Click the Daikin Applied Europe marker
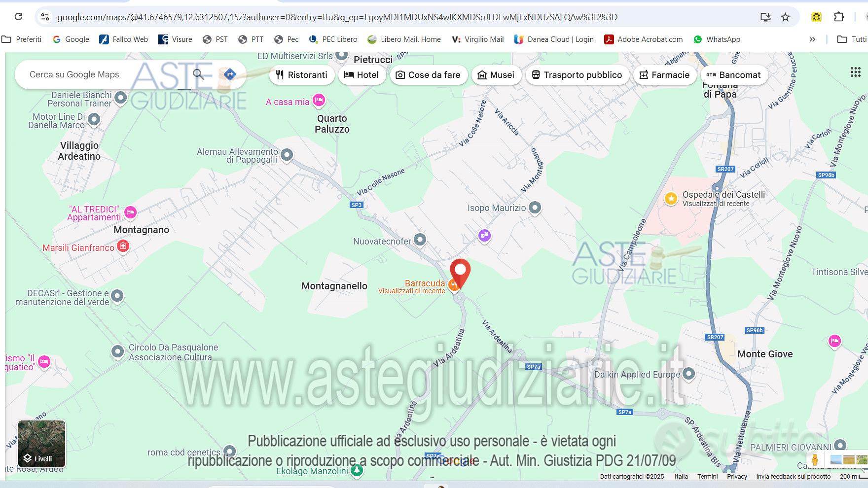This screenshot has height=488, width=868. tap(688, 375)
